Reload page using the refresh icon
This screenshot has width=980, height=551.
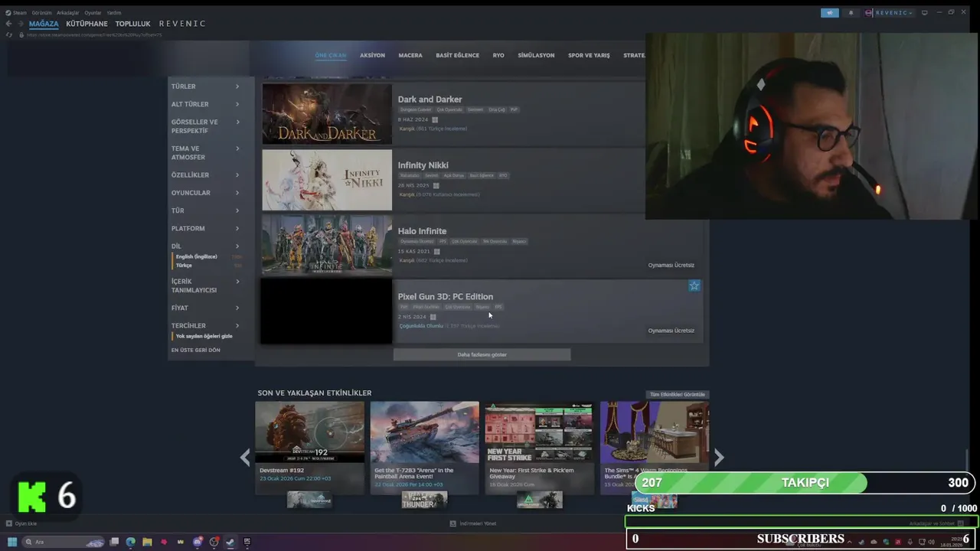pos(9,34)
